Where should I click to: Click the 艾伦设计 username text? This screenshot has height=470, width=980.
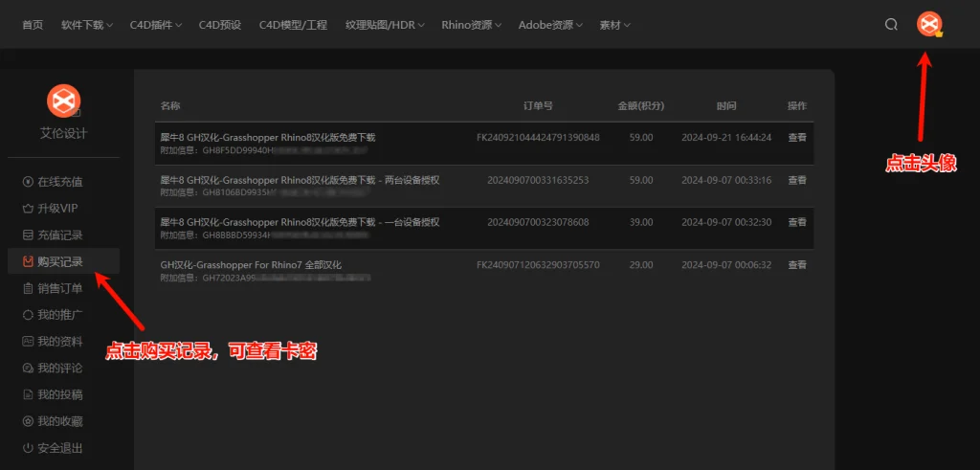click(x=64, y=134)
